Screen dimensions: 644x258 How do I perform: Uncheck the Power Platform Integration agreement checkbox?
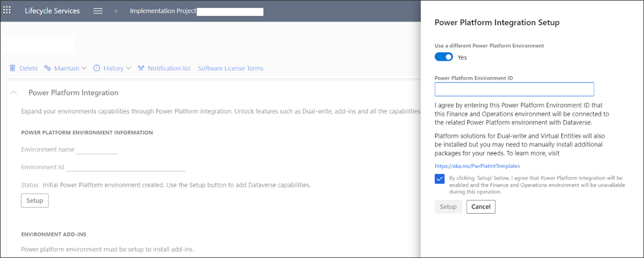pos(439,179)
